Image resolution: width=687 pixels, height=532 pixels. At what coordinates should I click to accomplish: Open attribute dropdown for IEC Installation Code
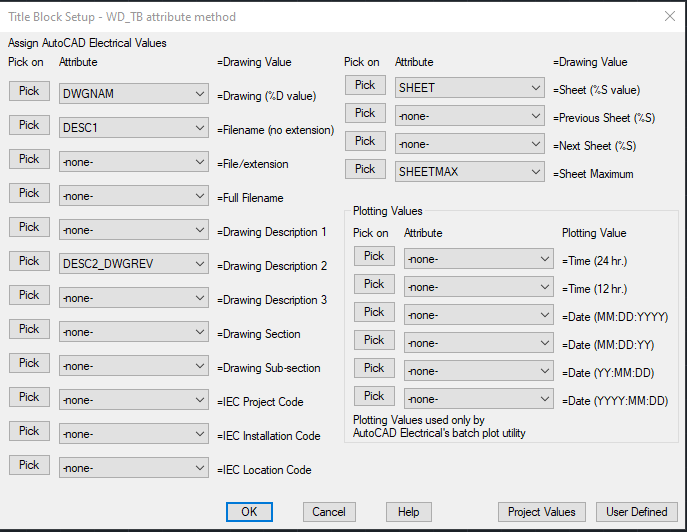134,434
